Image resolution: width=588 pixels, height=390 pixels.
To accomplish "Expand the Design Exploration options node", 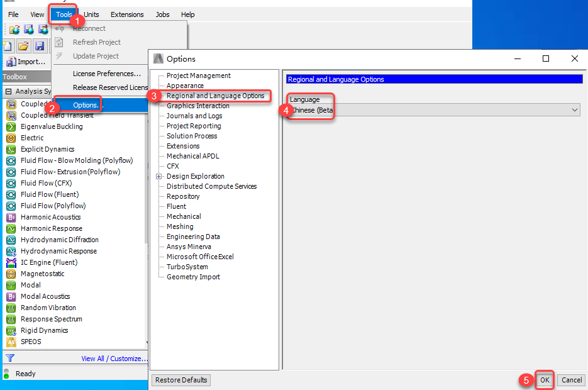I will pos(159,176).
